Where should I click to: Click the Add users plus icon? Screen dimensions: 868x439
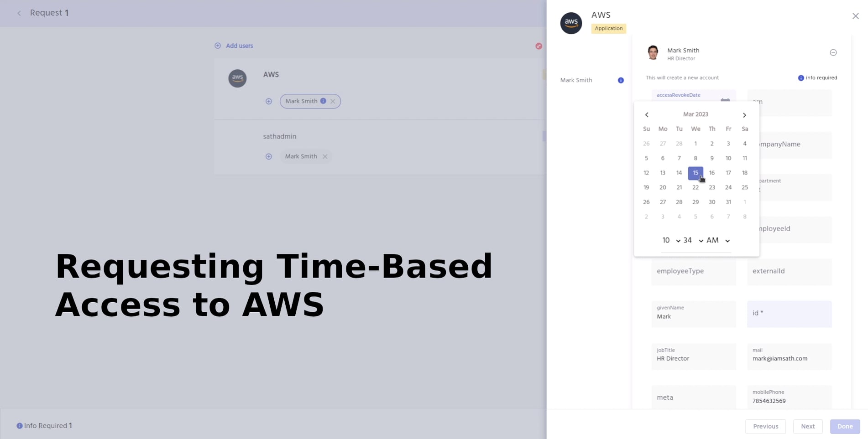(218, 46)
